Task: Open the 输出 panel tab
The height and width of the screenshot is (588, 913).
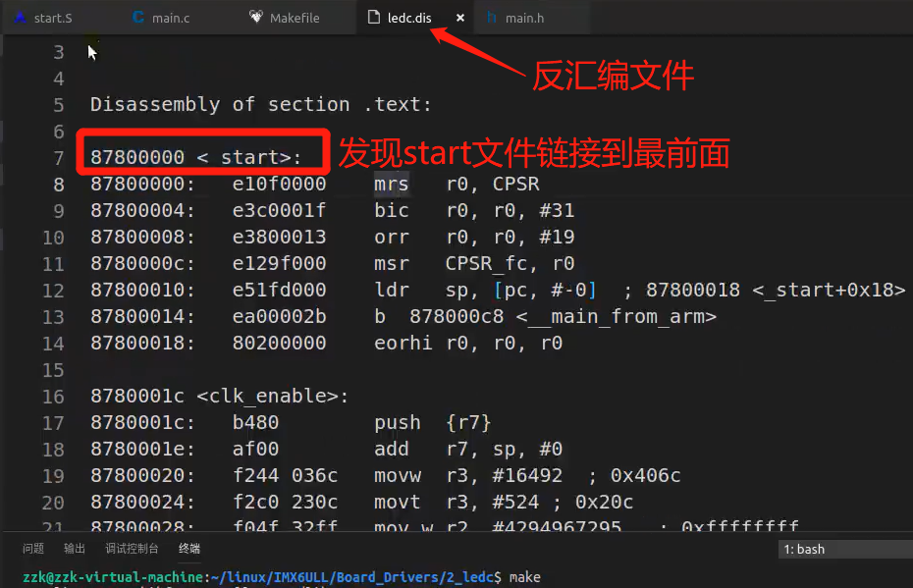Action: tap(75, 549)
